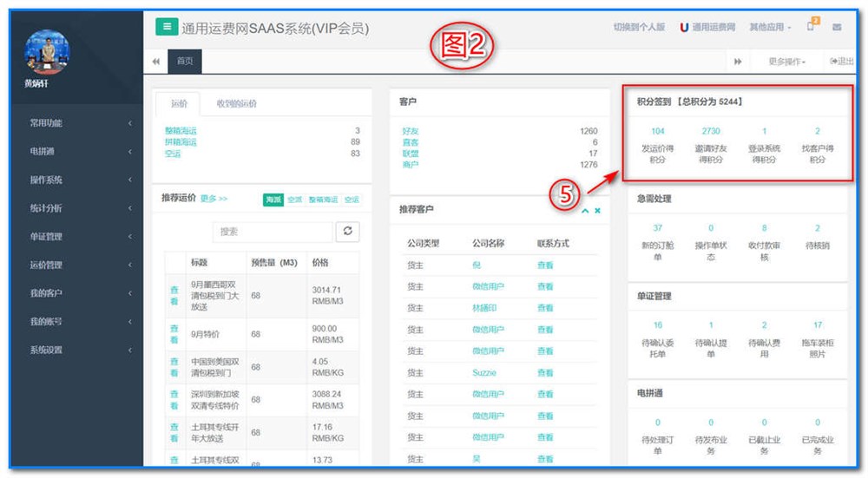868x478 pixels.
Task: Open the 待核销 item under 急需处理
Action: (x=818, y=237)
